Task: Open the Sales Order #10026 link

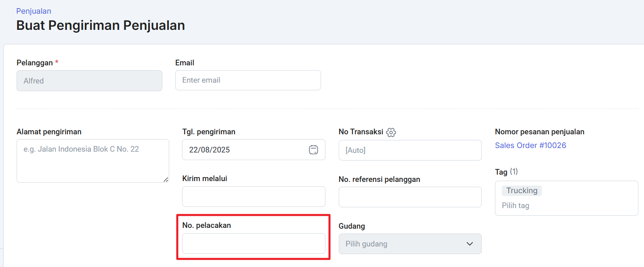Action: (x=530, y=145)
